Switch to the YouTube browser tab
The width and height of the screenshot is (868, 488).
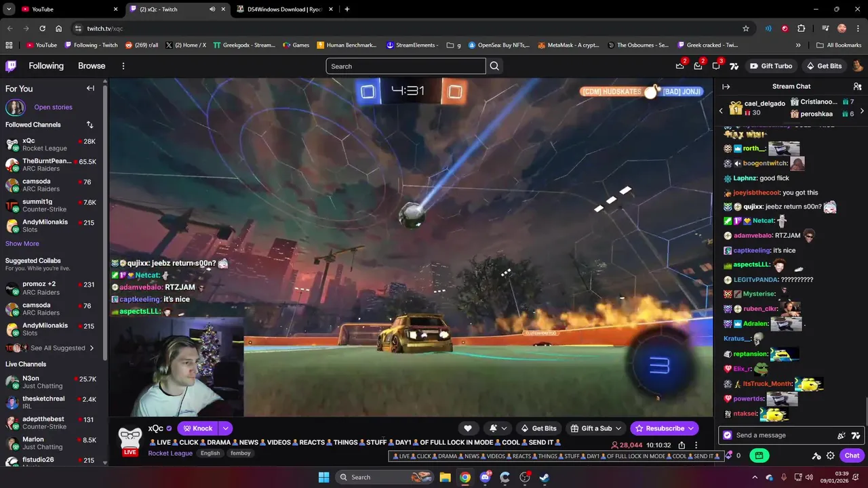(68, 9)
